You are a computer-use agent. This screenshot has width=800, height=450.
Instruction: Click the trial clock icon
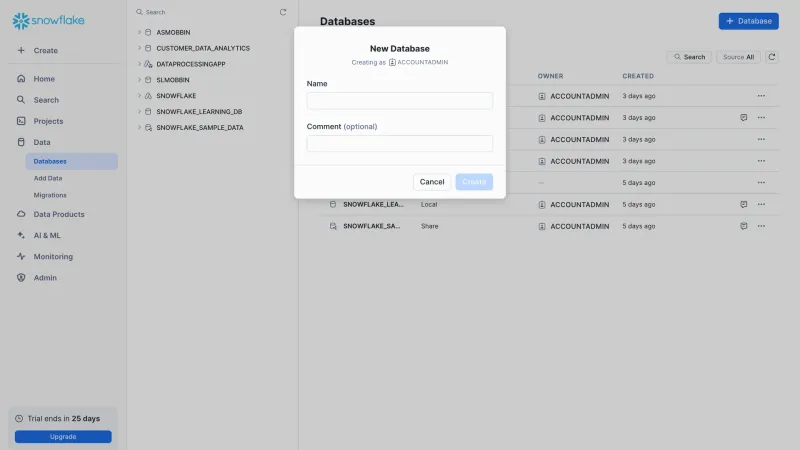click(x=19, y=418)
